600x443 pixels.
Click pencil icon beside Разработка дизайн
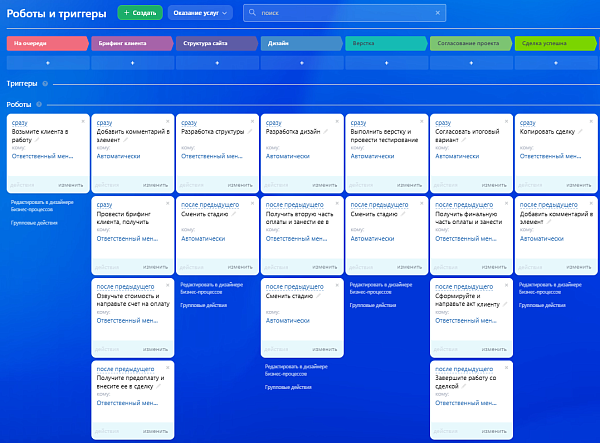coord(326,132)
